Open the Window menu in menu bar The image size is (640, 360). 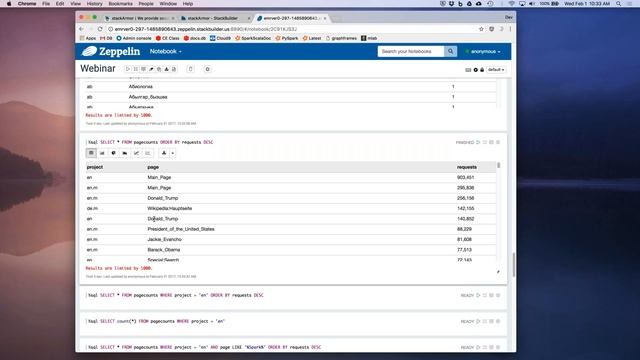[x=168, y=4]
